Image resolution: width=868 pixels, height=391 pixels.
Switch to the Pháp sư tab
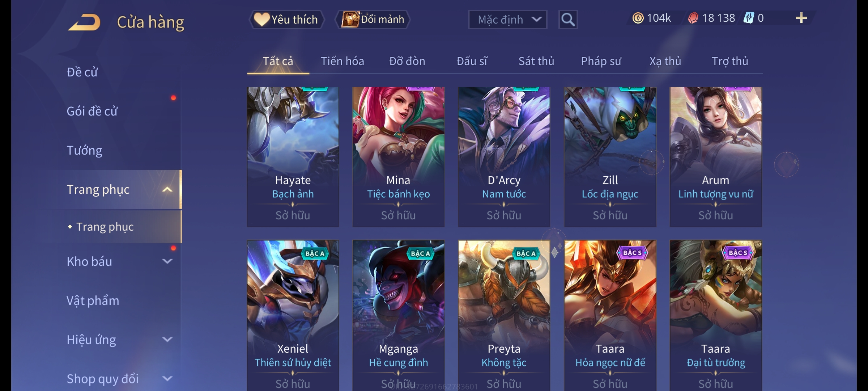coord(601,61)
